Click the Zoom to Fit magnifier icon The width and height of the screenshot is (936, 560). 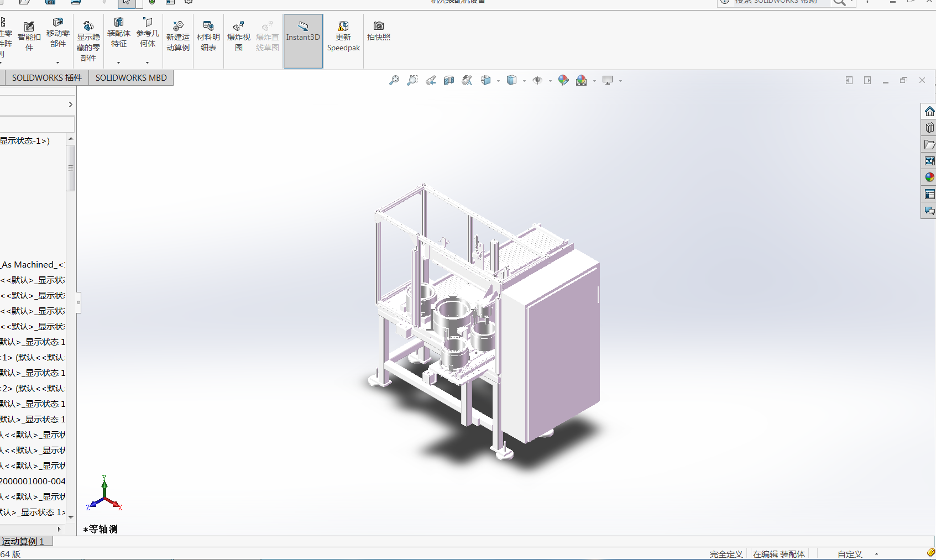(394, 81)
